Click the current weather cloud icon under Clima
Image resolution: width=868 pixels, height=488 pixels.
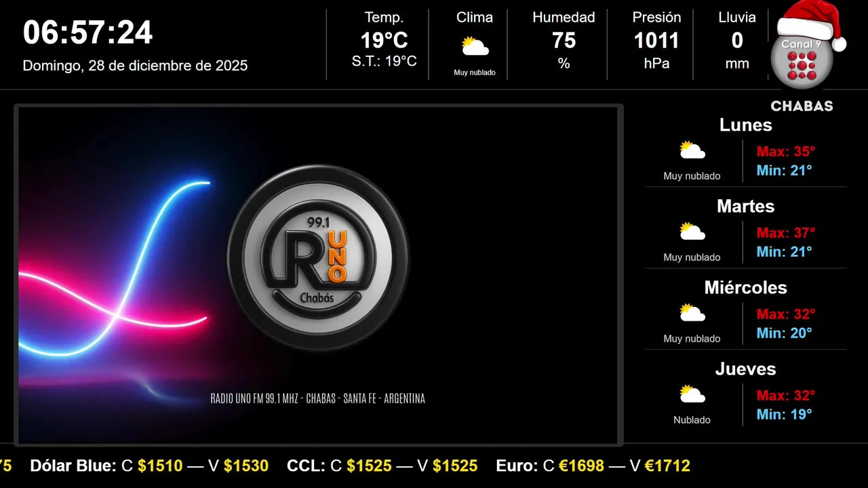click(x=475, y=47)
